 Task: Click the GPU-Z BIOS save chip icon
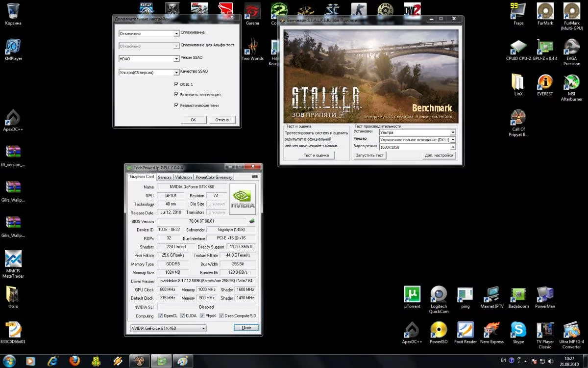pyautogui.click(x=252, y=221)
